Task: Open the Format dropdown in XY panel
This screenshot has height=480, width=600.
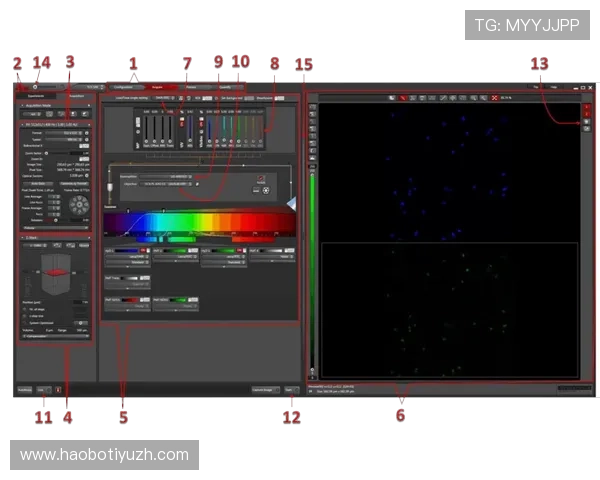Action: point(69,131)
